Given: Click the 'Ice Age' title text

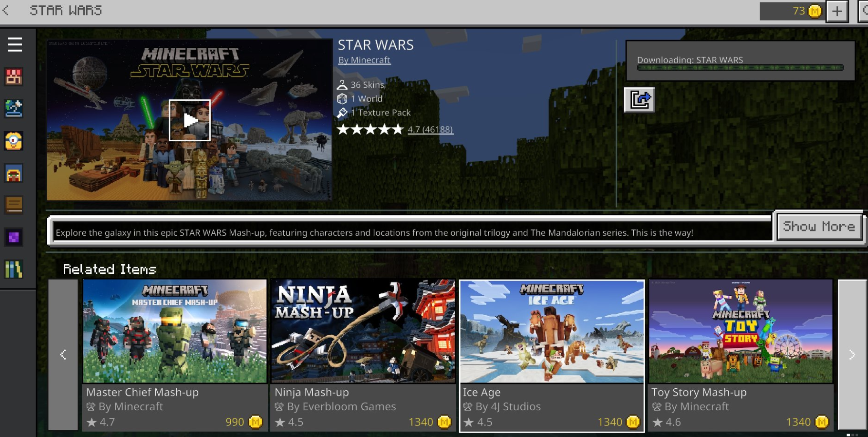Looking at the screenshot, I should [481, 392].
